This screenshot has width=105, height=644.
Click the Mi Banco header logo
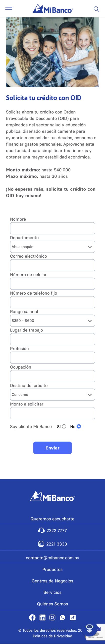[x=52, y=9]
